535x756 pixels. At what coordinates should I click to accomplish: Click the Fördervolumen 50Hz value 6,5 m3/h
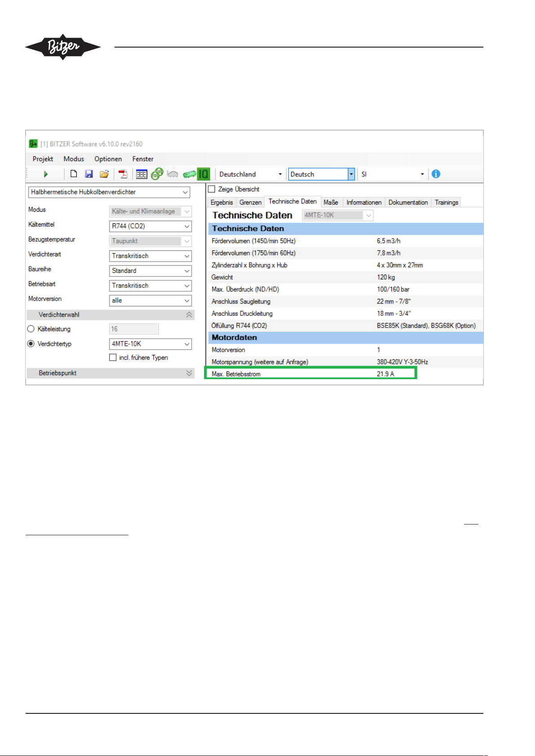click(389, 241)
